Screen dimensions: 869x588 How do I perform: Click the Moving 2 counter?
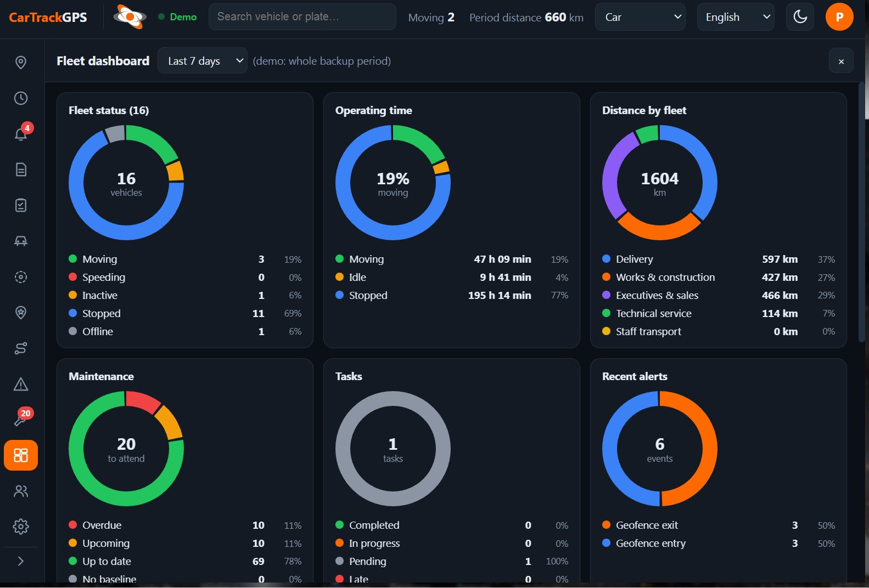tap(431, 18)
